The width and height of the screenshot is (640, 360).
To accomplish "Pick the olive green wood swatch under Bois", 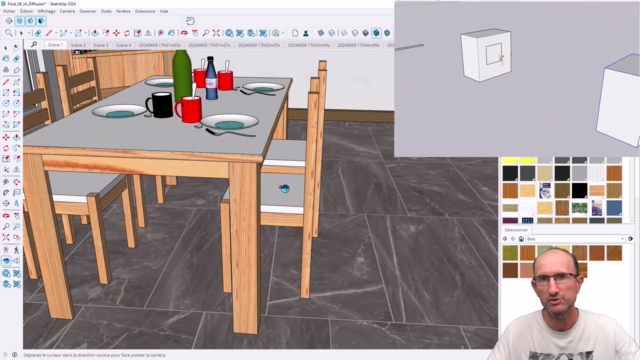I will (510, 253).
